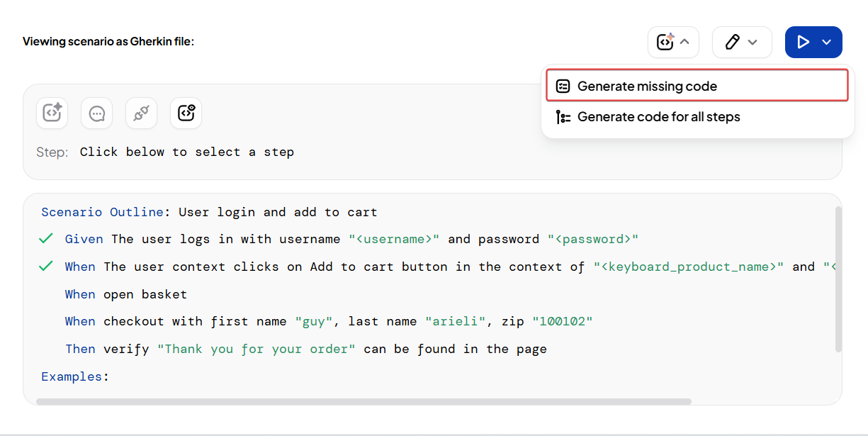Click the pencil edit icon
The height and width of the screenshot is (436, 868).
click(732, 43)
